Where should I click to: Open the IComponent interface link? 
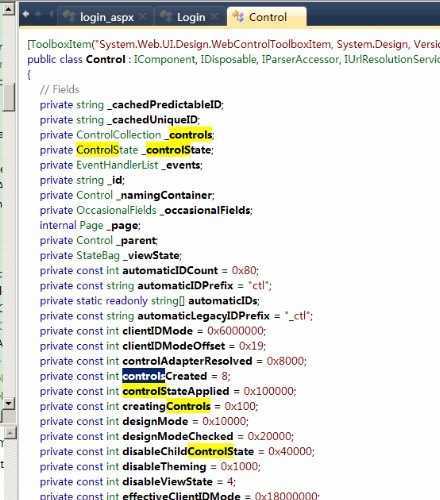coord(164,59)
